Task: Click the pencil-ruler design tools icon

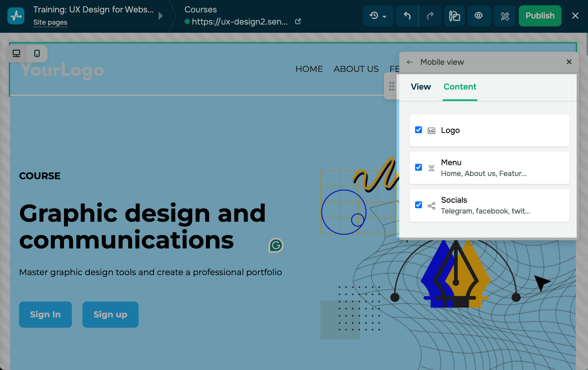Action: point(505,16)
